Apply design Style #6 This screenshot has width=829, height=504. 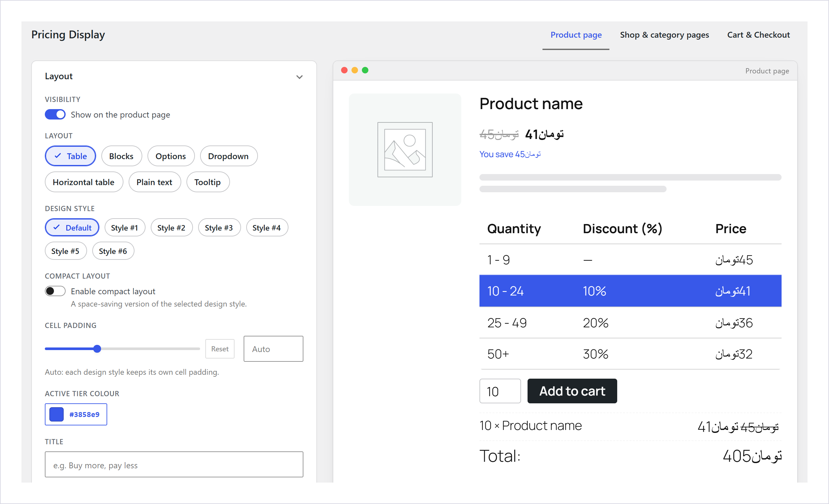[x=113, y=251]
